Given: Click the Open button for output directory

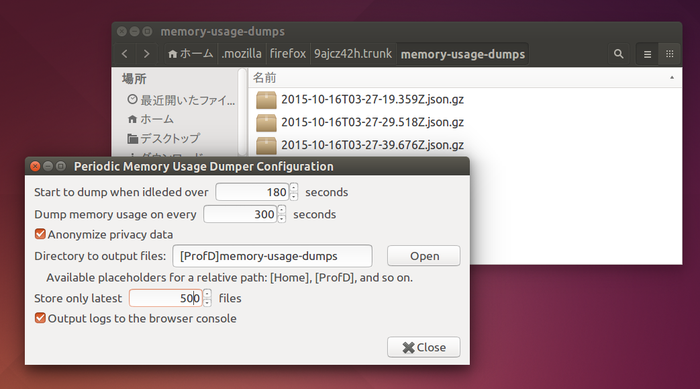Looking at the screenshot, I should point(424,256).
